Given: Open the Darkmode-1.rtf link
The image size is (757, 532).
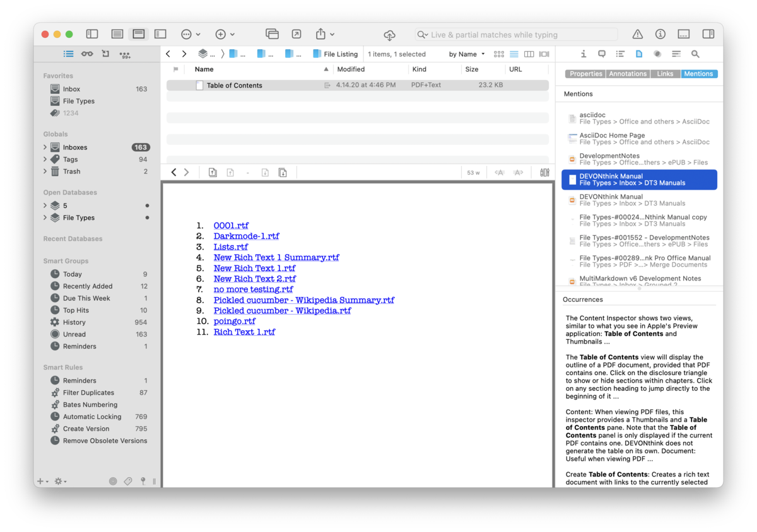Looking at the screenshot, I should 246,236.
